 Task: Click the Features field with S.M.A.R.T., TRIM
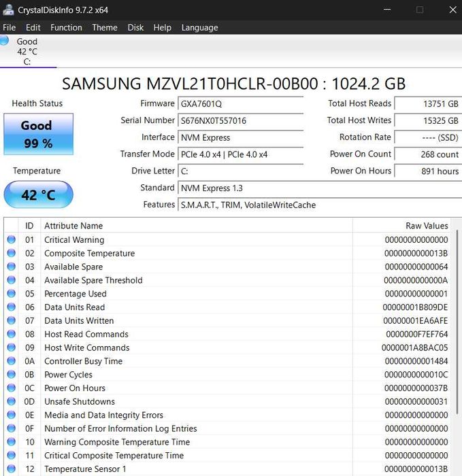click(320, 205)
